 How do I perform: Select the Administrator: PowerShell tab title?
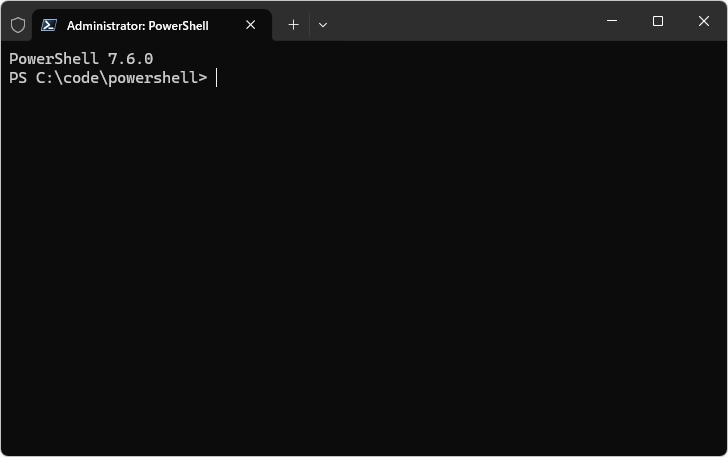tap(137, 25)
